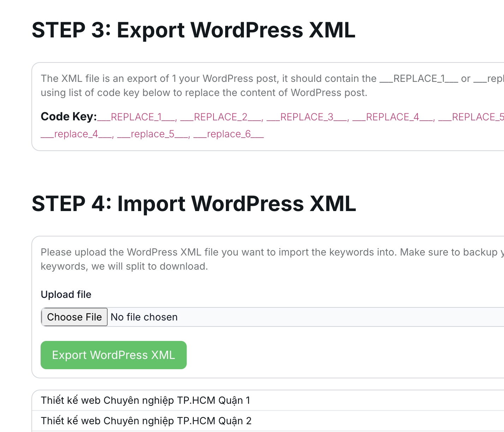This screenshot has height=432, width=504.
Task: Click the Export WordPress XML button
Action: [x=114, y=355]
